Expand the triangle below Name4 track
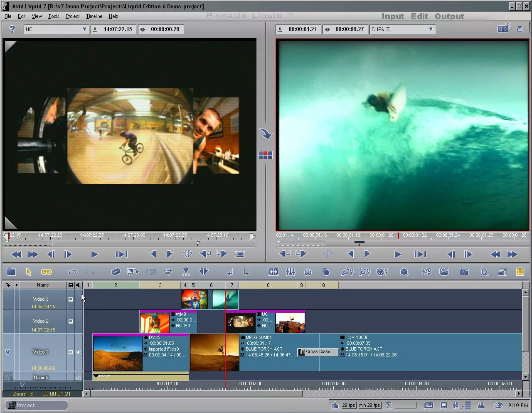Viewport: 532px width, 413px height. [22, 385]
